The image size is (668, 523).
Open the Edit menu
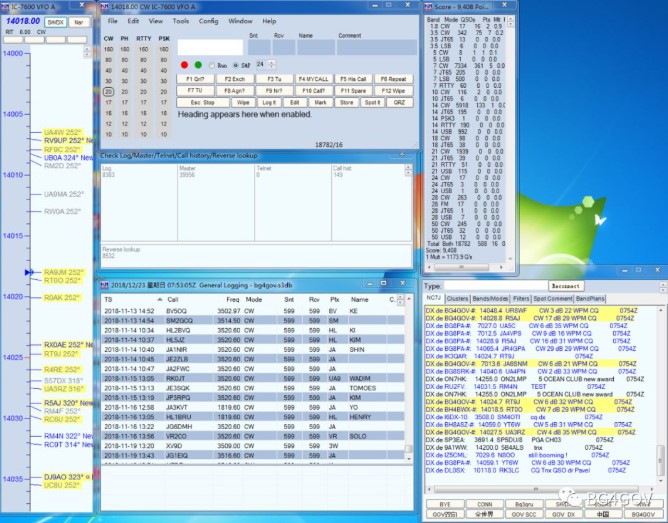(x=133, y=21)
